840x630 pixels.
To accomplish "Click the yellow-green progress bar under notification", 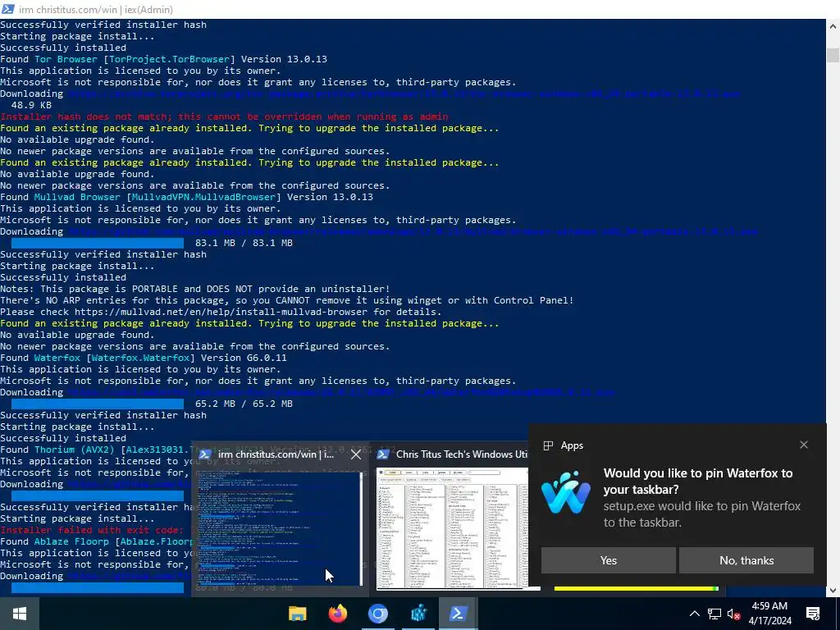I will click(x=636, y=589).
